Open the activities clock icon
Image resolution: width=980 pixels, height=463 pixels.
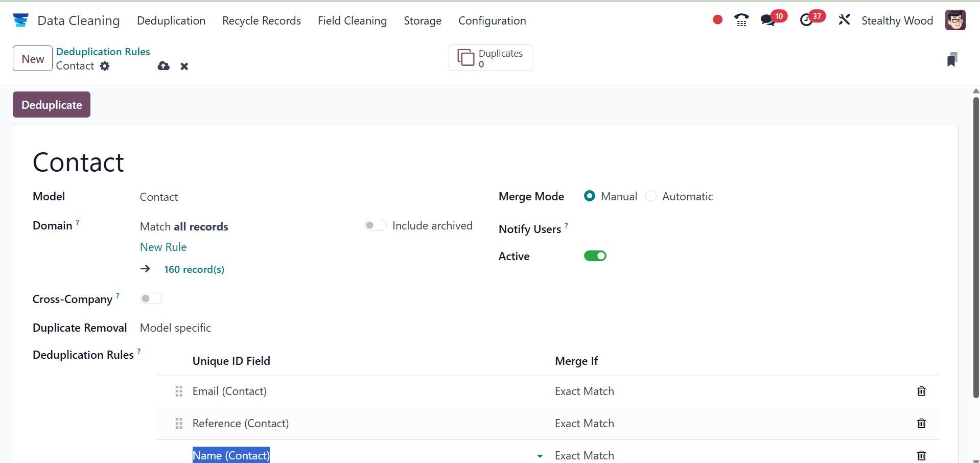click(806, 20)
